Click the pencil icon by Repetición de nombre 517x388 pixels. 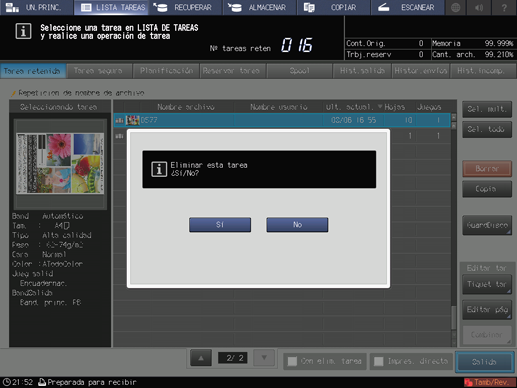pyautogui.click(x=14, y=93)
